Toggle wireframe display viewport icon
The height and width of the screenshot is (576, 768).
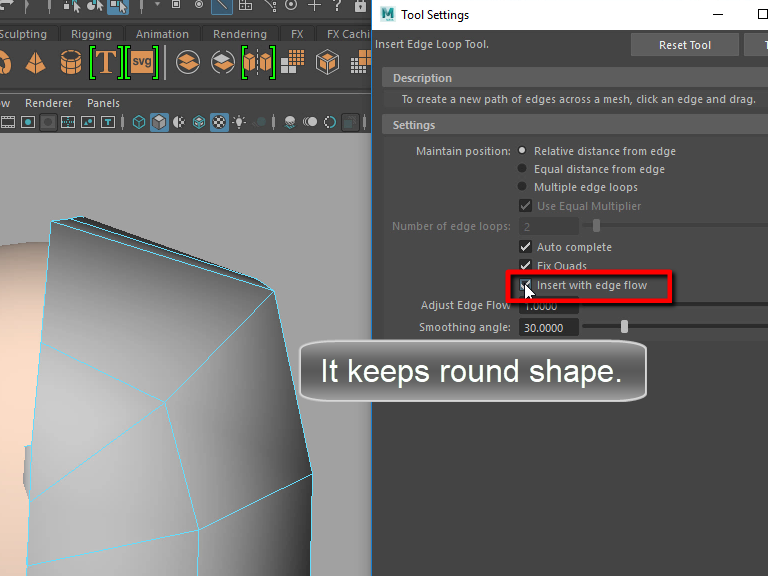[139, 122]
